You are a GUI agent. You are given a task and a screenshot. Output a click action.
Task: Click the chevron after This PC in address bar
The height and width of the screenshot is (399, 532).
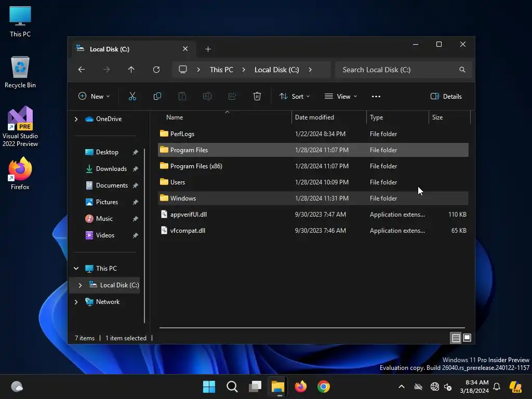point(244,70)
